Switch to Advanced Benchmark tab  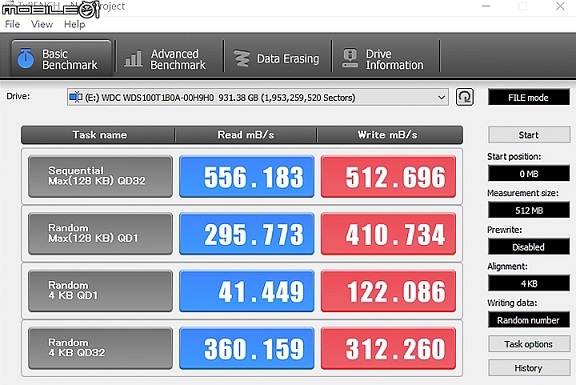point(169,59)
